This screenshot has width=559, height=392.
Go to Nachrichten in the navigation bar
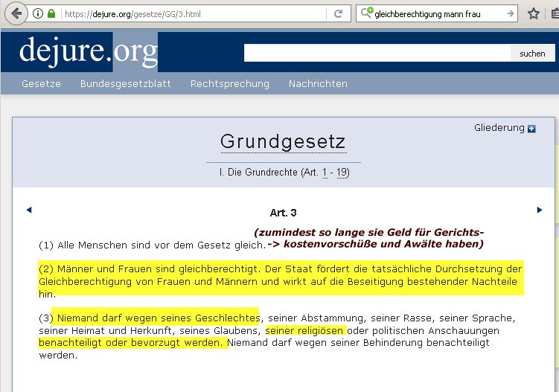[x=318, y=84]
